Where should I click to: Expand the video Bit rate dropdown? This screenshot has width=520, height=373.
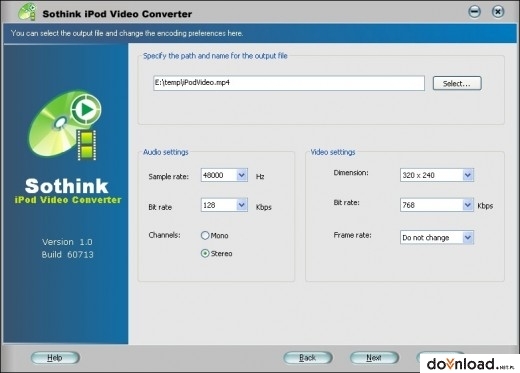coord(468,205)
